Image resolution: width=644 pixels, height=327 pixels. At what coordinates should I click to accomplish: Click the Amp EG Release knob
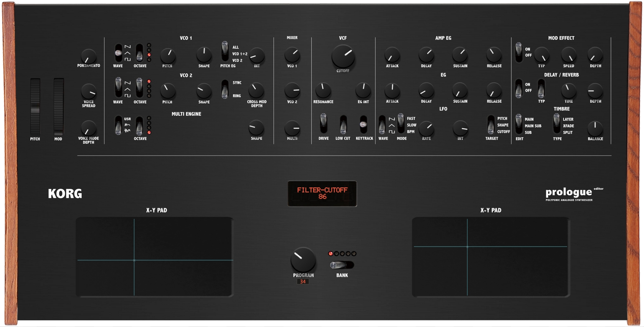(x=494, y=55)
